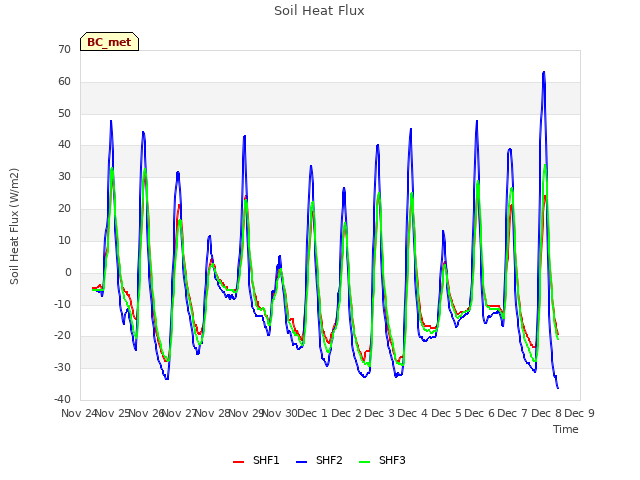The width and height of the screenshot is (640, 480).
Task: Click the Dec 1 x-axis tick label
Action: click(313, 413)
